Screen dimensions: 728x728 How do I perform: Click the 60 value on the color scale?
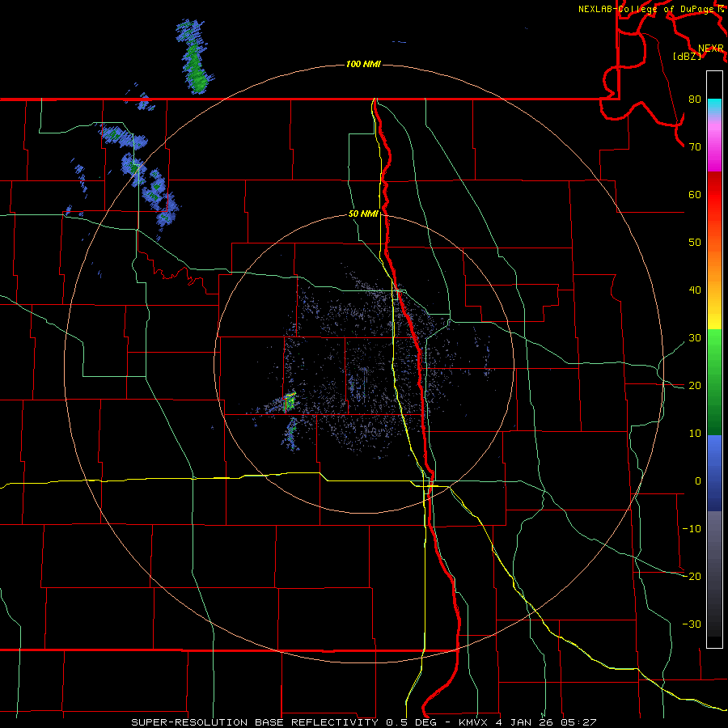(x=695, y=194)
